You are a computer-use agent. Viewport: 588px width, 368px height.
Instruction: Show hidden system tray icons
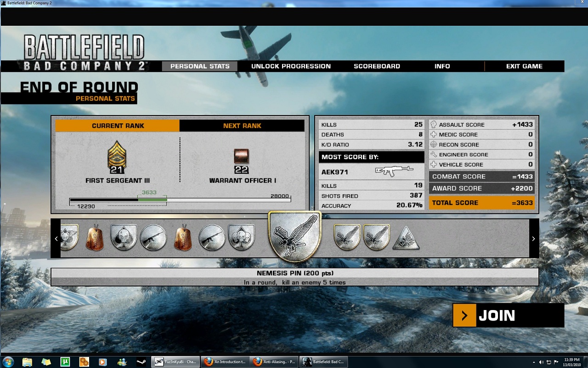[x=534, y=362]
